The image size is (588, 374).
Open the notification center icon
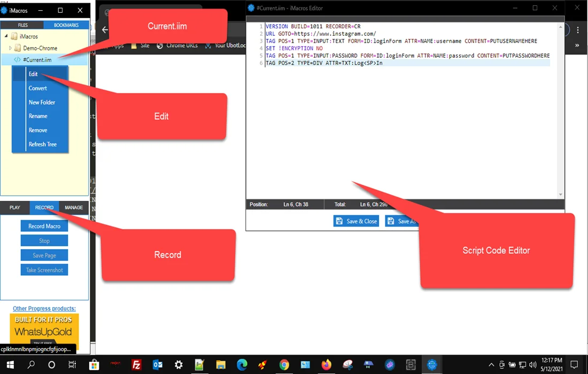point(574,364)
